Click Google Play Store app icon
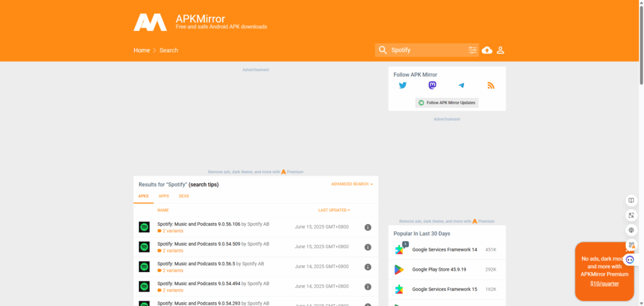 coord(399,269)
